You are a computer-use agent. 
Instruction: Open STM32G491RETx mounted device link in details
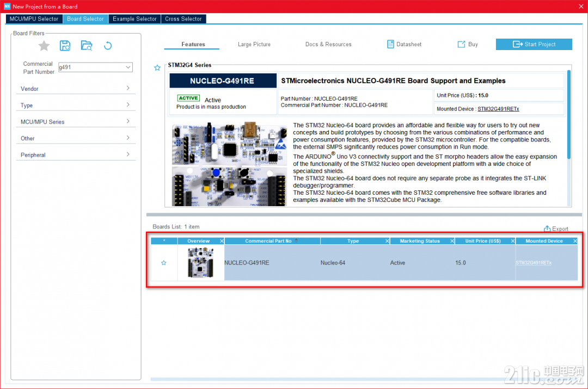[498, 109]
